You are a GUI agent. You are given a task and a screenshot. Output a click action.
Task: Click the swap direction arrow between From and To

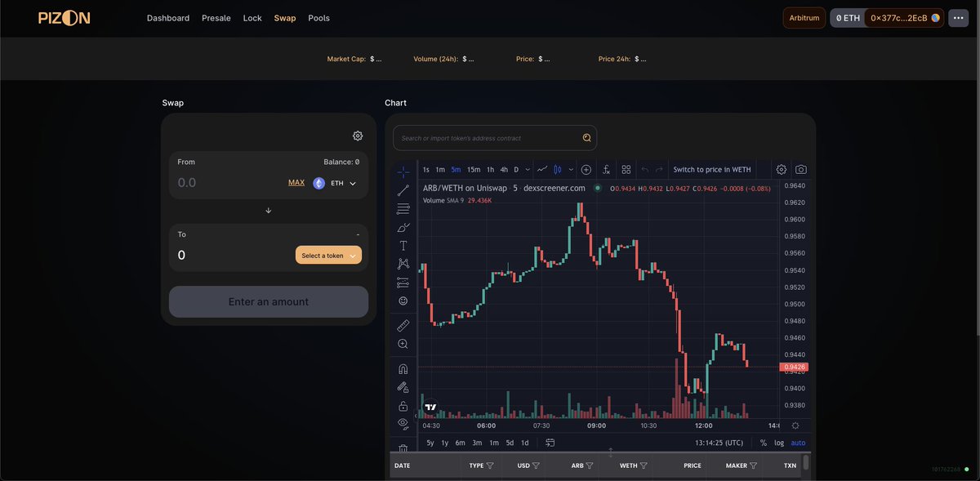point(269,210)
